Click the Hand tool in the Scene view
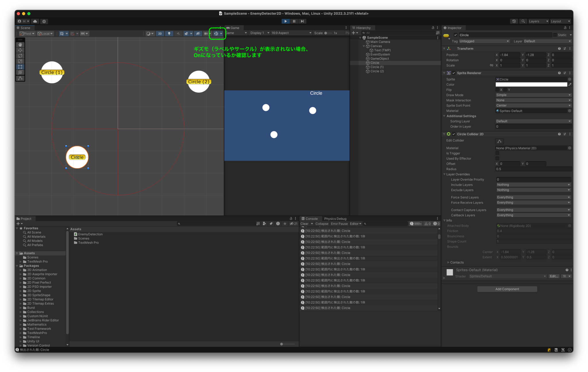 click(x=20, y=44)
